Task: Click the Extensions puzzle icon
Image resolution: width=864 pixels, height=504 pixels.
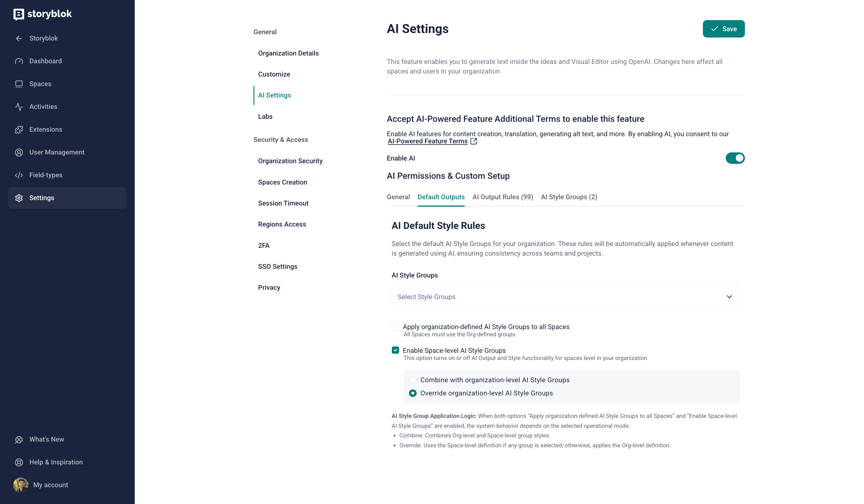Action: (x=19, y=130)
